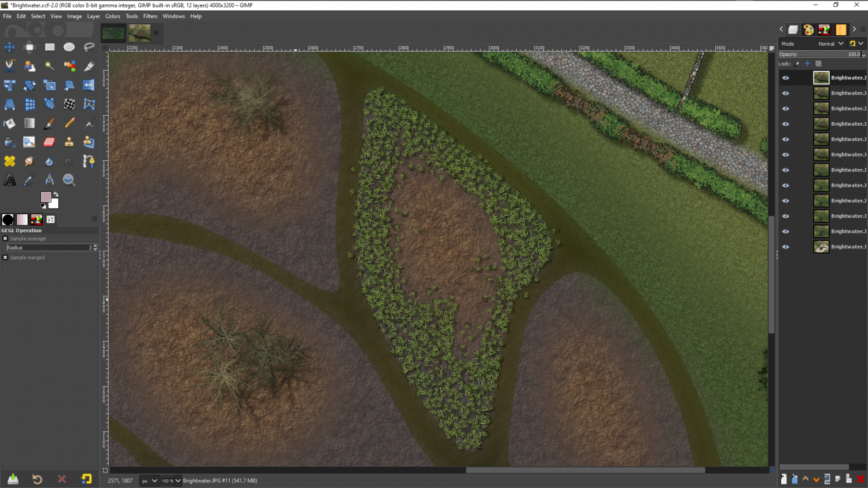
Task: Select the Gradient tool
Action: [x=30, y=123]
